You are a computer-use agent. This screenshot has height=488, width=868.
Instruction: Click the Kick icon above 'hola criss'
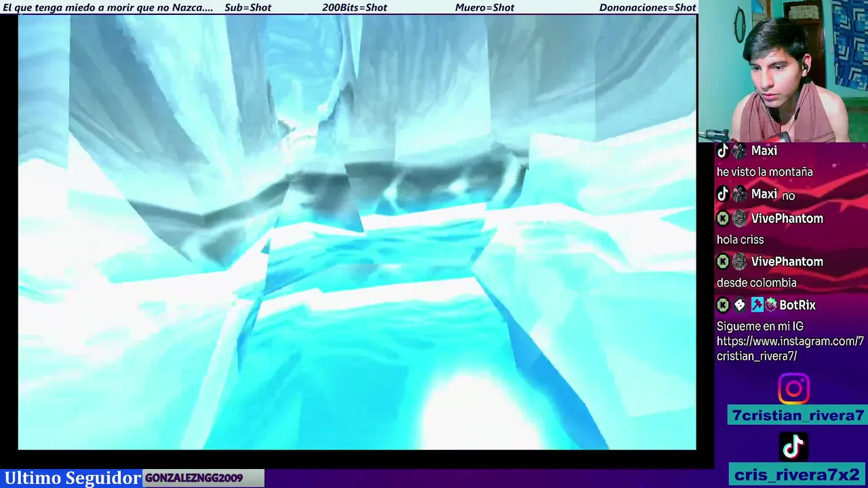point(723,218)
